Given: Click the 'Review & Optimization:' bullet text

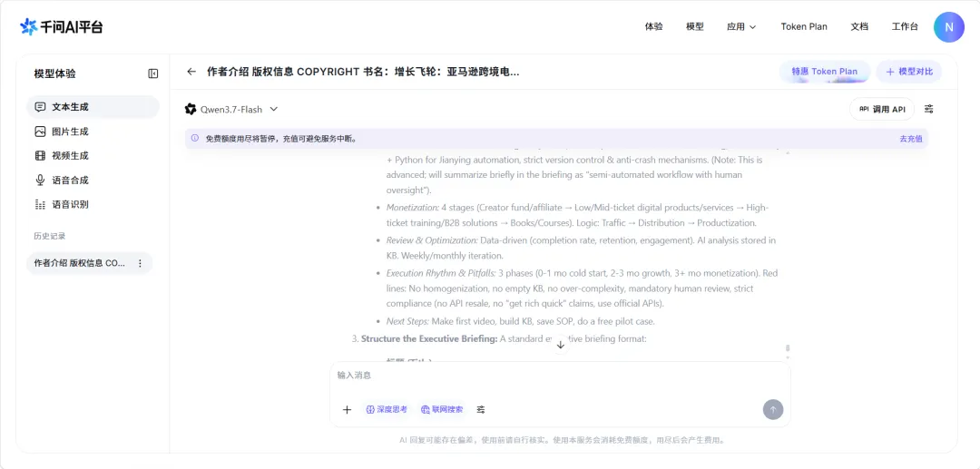Looking at the screenshot, I should coord(433,240).
